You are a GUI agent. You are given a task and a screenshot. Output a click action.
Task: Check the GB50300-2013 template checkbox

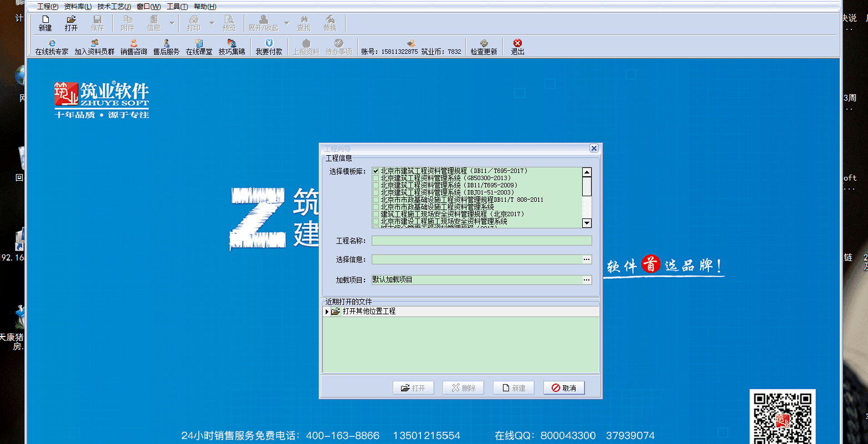coord(376,178)
